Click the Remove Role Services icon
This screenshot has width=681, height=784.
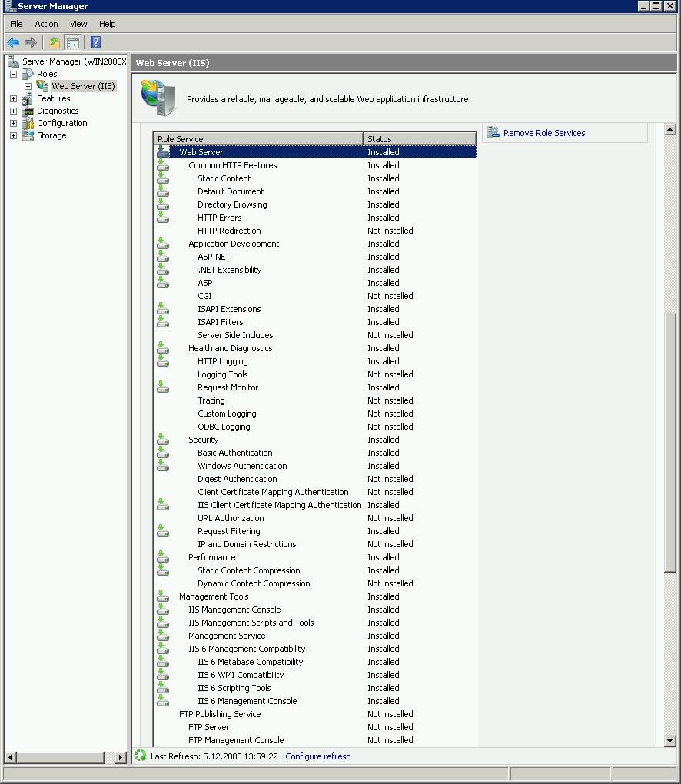[x=493, y=132]
